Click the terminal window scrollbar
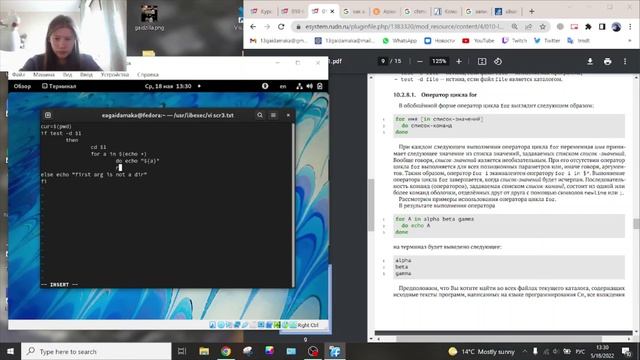Viewport: 640px width, 360px height. pos(293,204)
